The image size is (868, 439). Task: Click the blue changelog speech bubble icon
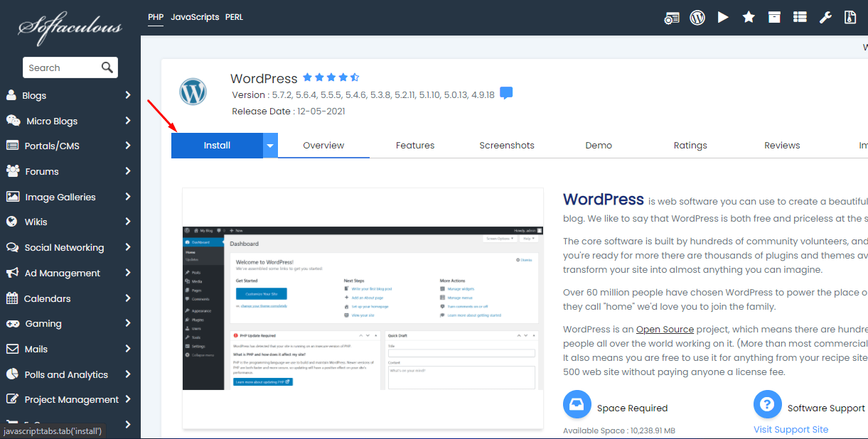[506, 94]
